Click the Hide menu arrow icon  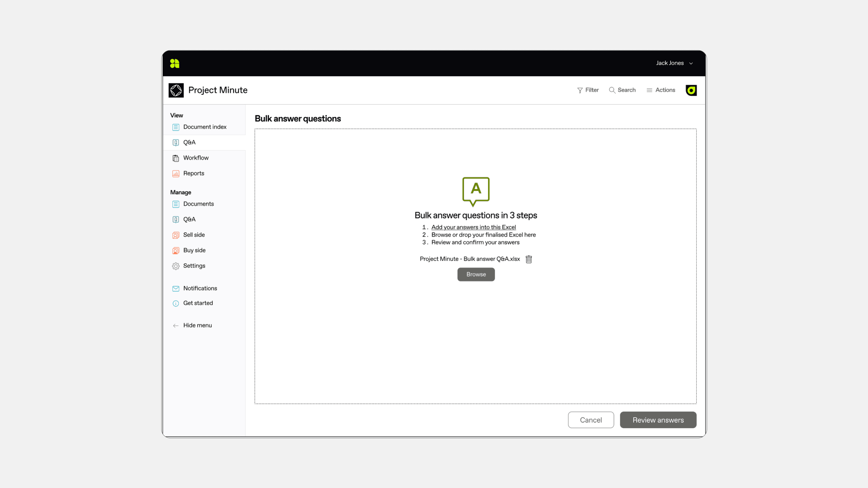[176, 326]
